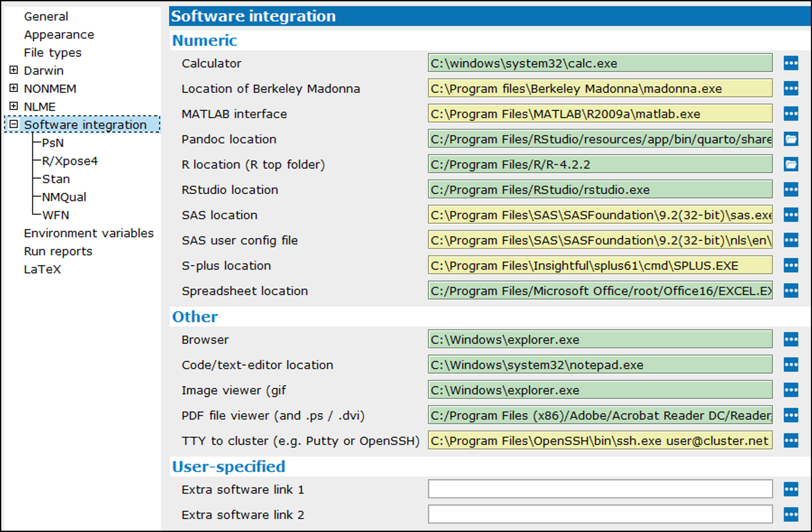Image resolution: width=812 pixels, height=532 pixels.
Task: Expand the Darwin tree node
Action: (x=13, y=70)
